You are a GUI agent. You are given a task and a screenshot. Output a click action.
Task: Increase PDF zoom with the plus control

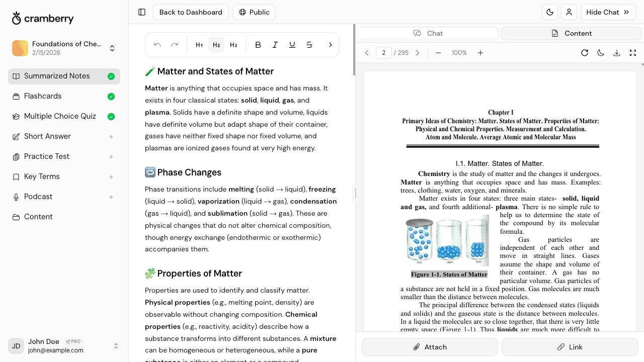click(480, 53)
